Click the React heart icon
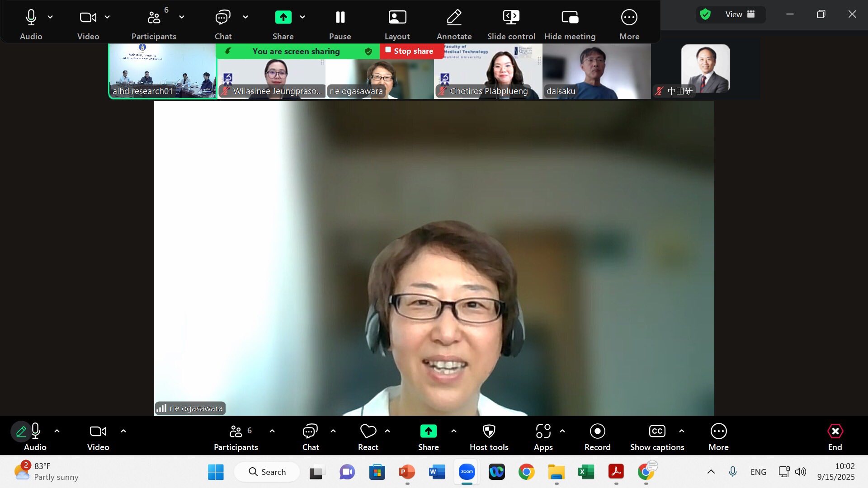This screenshot has width=868, height=488. point(368,432)
